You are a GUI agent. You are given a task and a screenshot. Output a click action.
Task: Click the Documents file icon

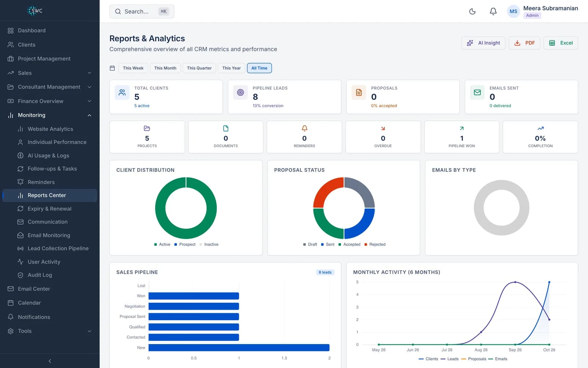click(x=226, y=128)
